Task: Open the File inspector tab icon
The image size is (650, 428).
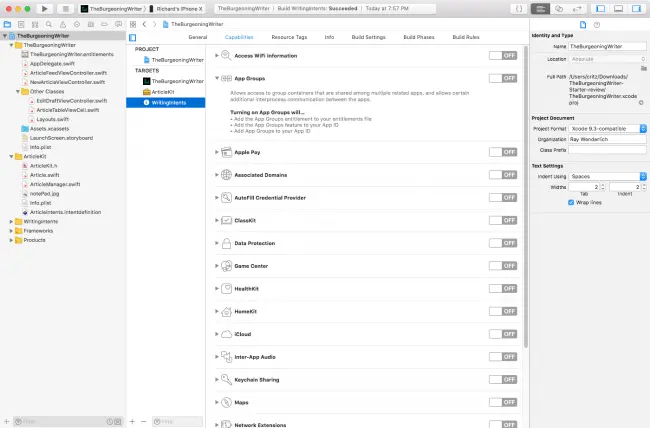Action: 583,25
